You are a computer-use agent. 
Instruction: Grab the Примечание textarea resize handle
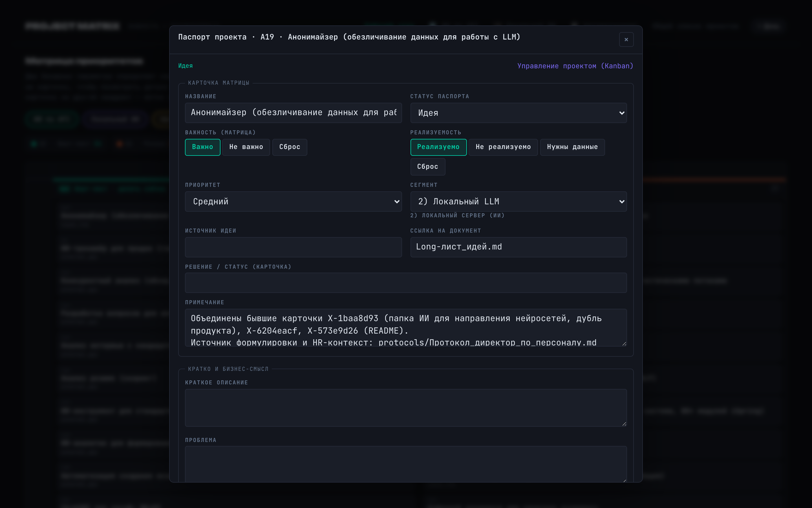point(624,343)
